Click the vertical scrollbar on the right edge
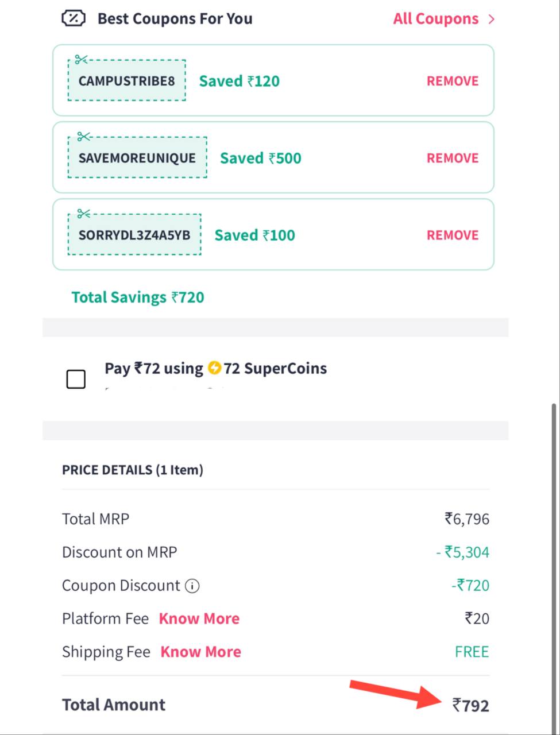The width and height of the screenshot is (560, 735). point(554,566)
